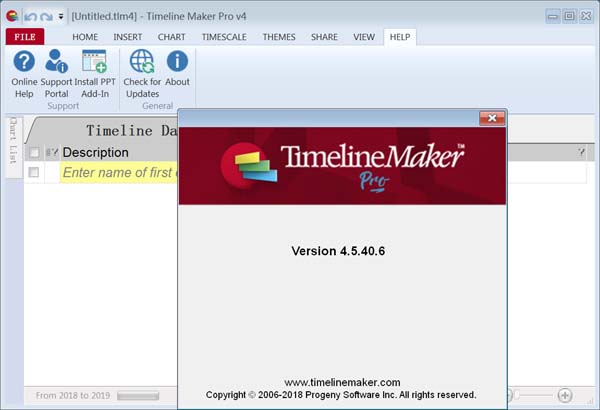This screenshot has height=410, width=600.
Task: Open the Description column filter dropdown
Action: [x=52, y=153]
